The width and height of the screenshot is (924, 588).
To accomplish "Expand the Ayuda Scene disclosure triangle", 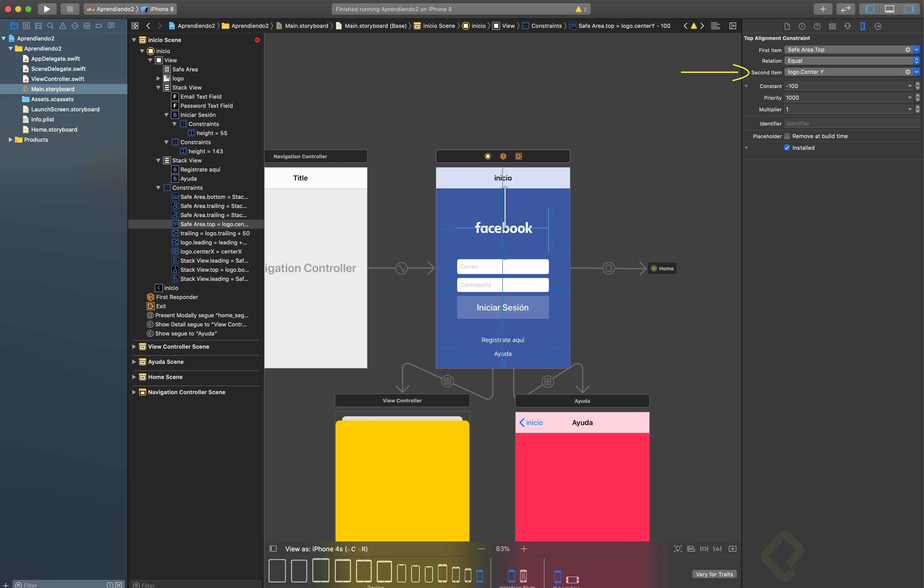I will click(134, 362).
